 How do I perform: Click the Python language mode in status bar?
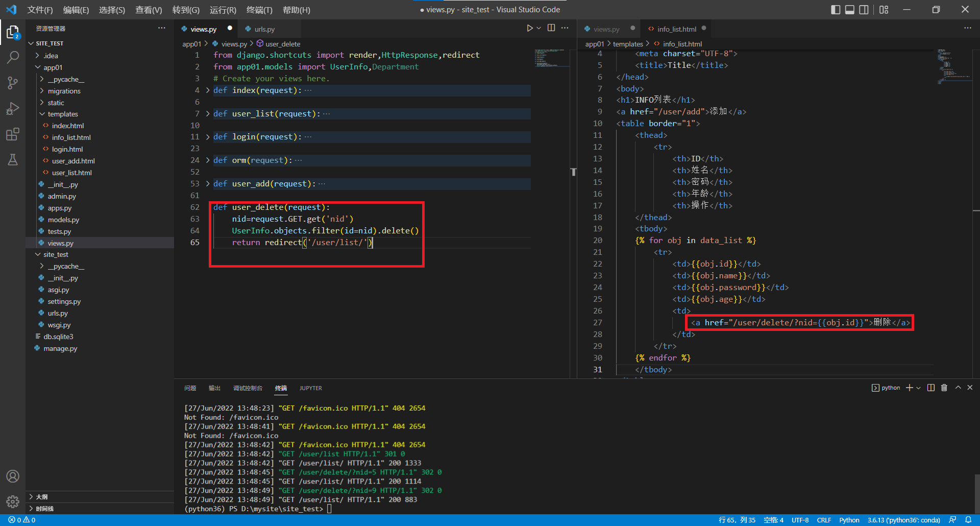849,520
